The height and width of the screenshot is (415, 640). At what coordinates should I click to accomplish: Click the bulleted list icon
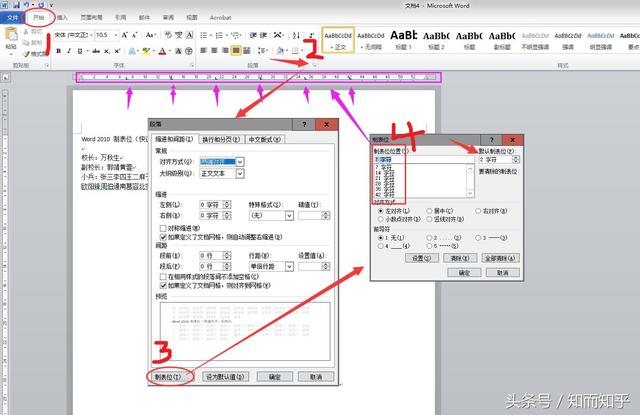coord(203,36)
